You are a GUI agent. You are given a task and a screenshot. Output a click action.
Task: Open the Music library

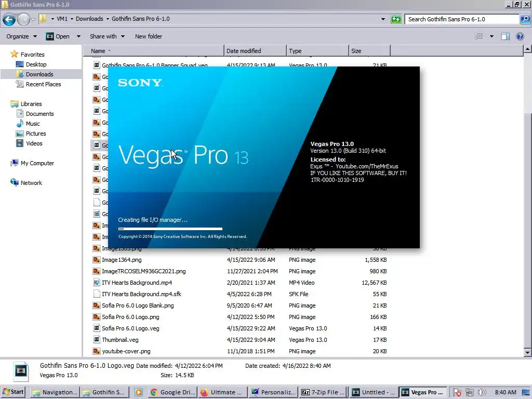tap(28, 124)
